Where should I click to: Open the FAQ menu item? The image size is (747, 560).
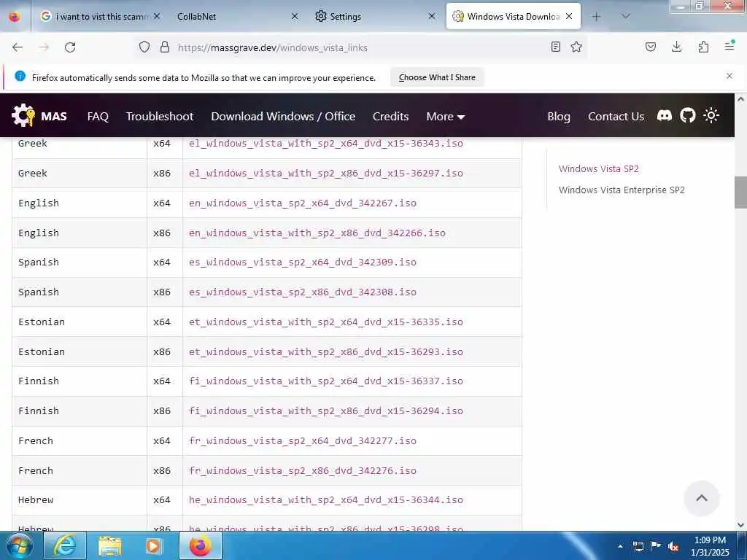[x=98, y=116]
